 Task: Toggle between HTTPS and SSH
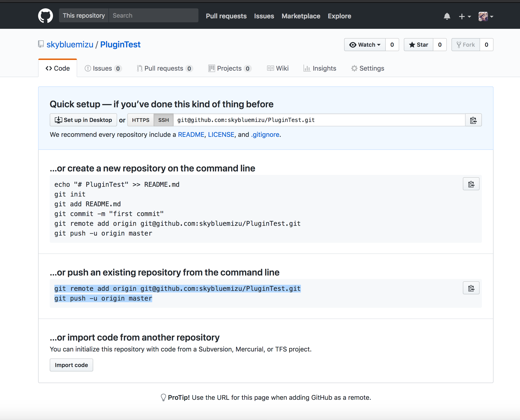coord(141,120)
